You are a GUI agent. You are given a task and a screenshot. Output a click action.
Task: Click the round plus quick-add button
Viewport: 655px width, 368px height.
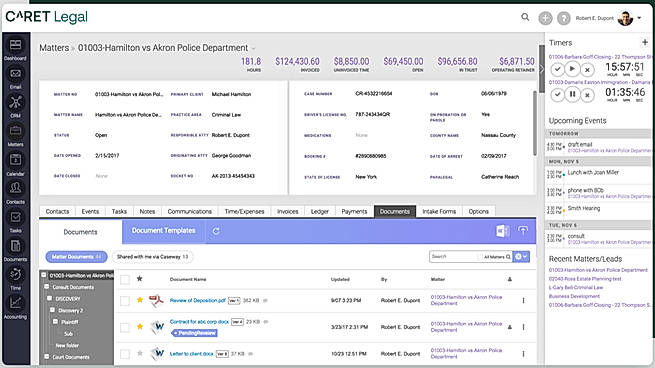545,18
